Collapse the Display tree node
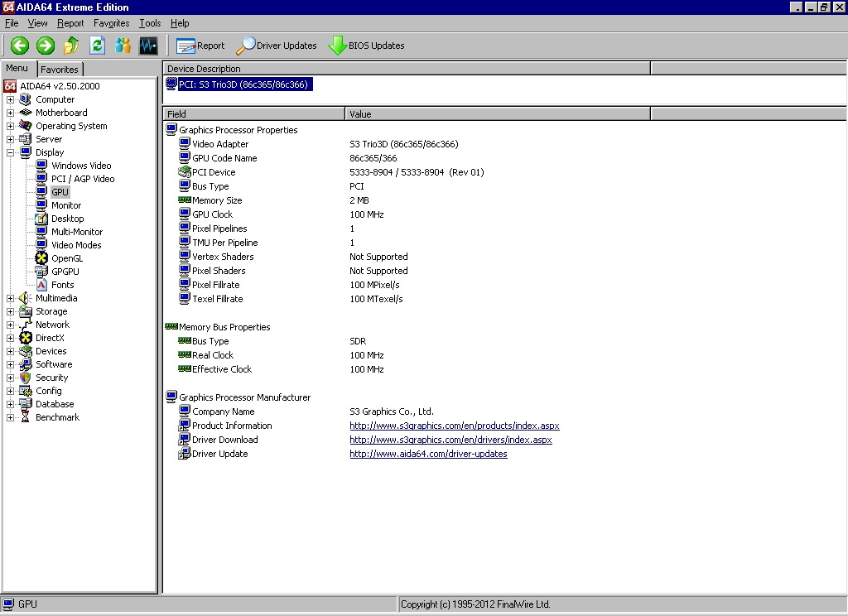This screenshot has height=616, width=848. coord(11,152)
